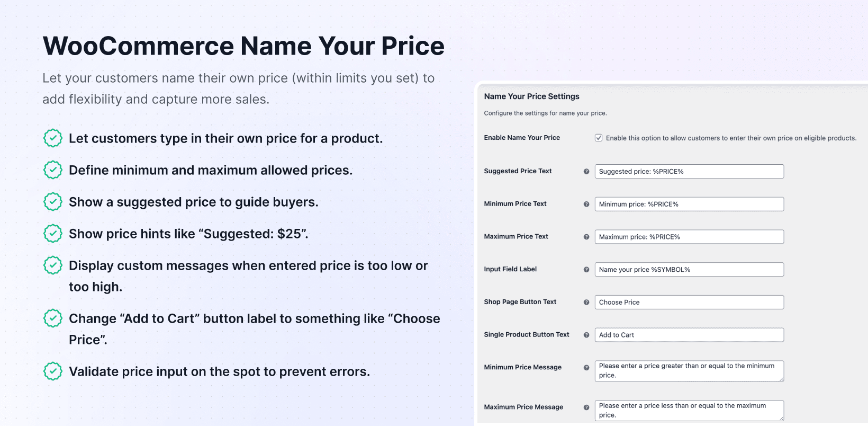Click the green check badge beside 'Let customers type'
This screenshot has width=868, height=426.
click(53, 138)
